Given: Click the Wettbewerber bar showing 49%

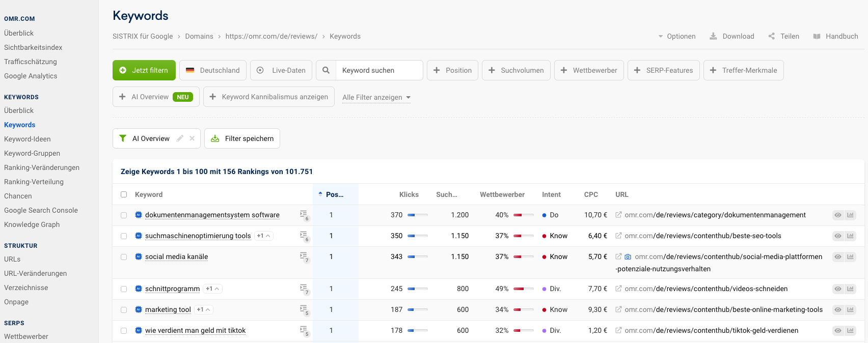Looking at the screenshot, I should (524, 289).
